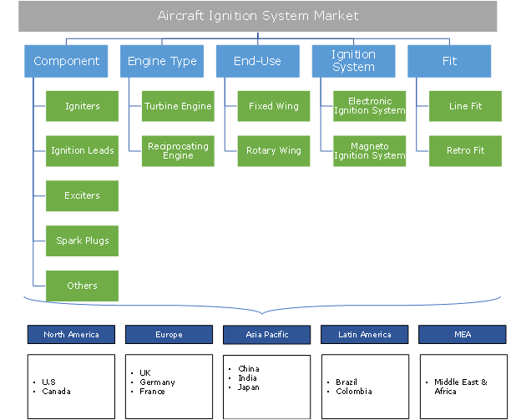Select the Turbine Engine box

[178, 106]
